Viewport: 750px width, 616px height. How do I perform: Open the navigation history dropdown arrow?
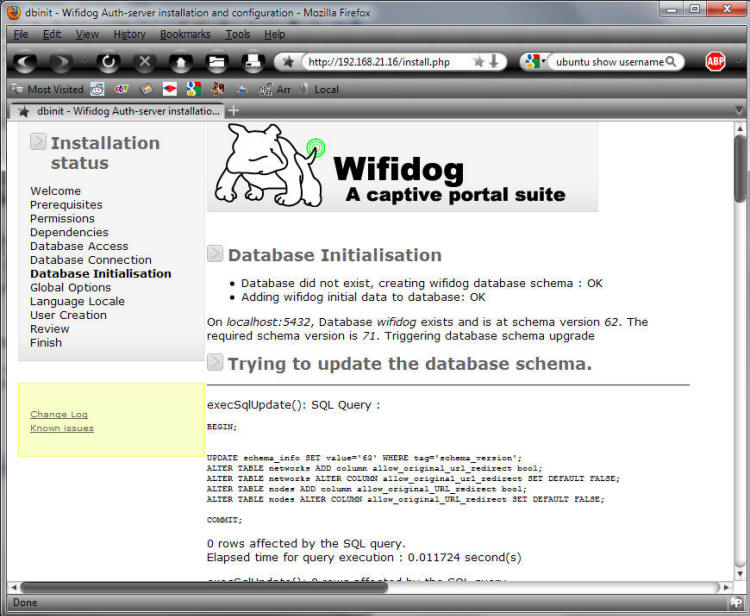pyautogui.click(x=84, y=61)
